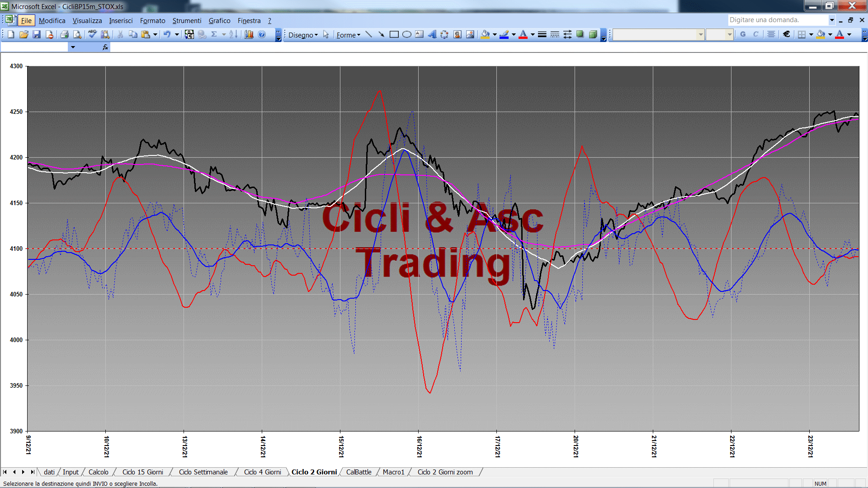Click the Arrow Style icon
The image size is (868, 488).
tap(567, 34)
